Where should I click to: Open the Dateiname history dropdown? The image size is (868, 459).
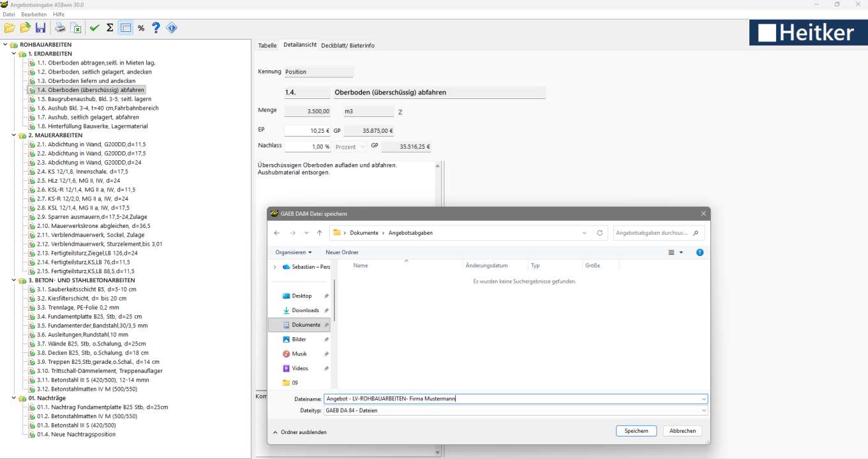(703, 399)
